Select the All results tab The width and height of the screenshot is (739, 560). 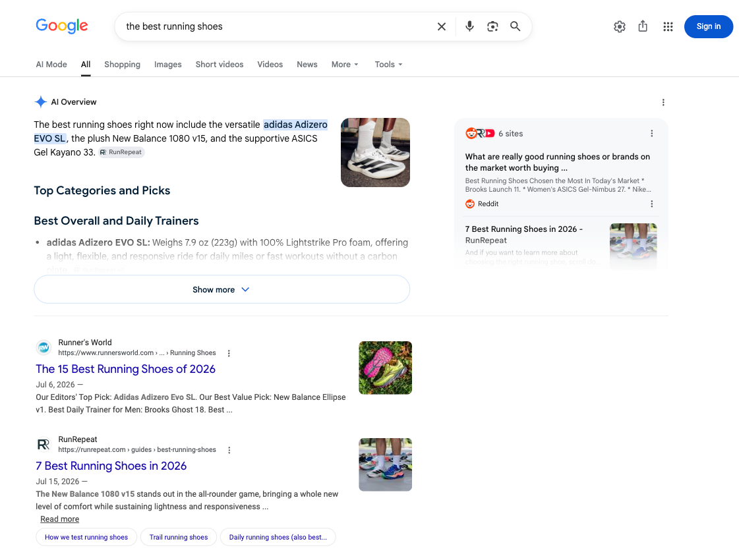[85, 65]
